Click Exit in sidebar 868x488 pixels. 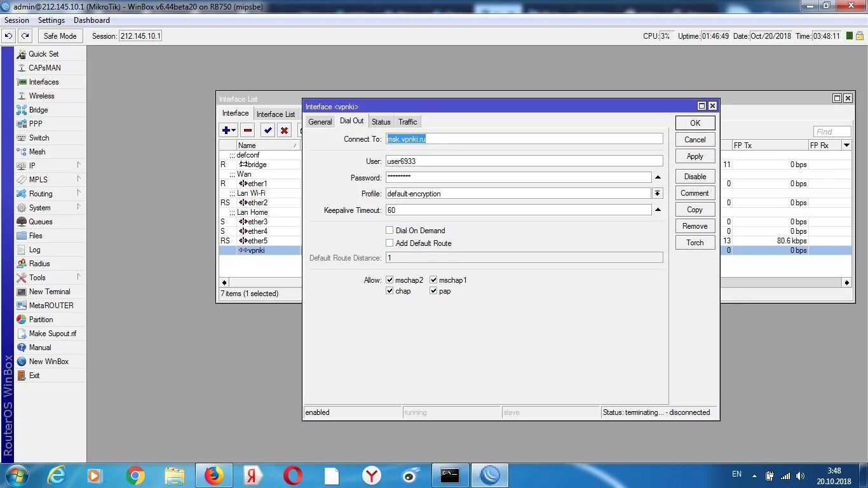pos(34,376)
